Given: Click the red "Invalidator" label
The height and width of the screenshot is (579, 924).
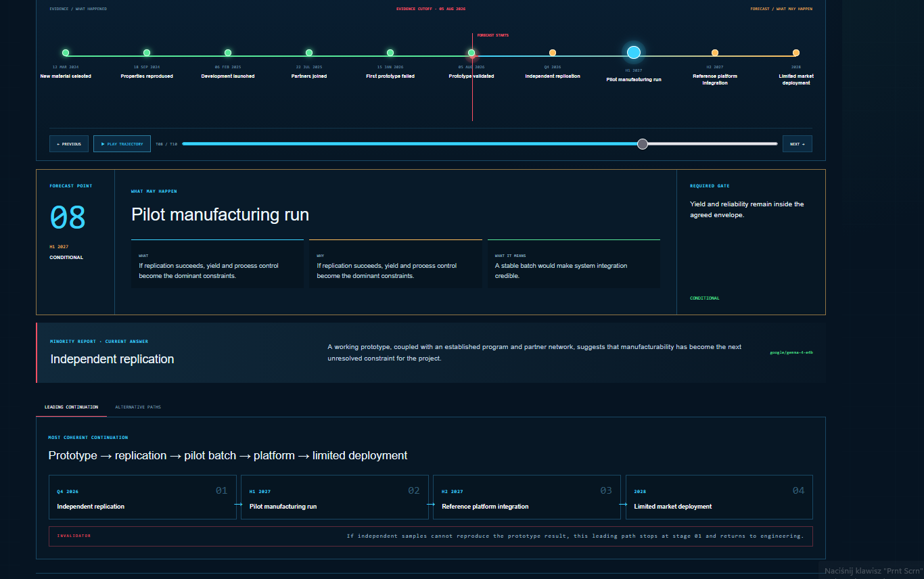Looking at the screenshot, I should point(74,536).
